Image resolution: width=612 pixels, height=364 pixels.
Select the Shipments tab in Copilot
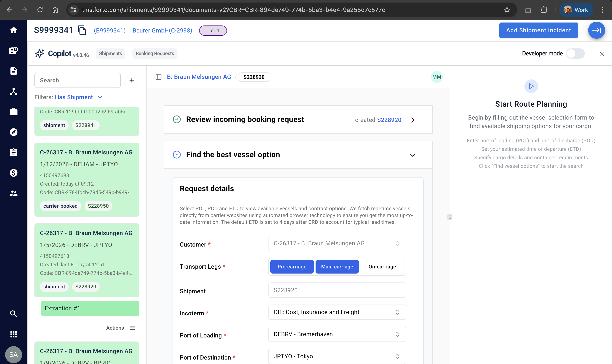[110, 53]
